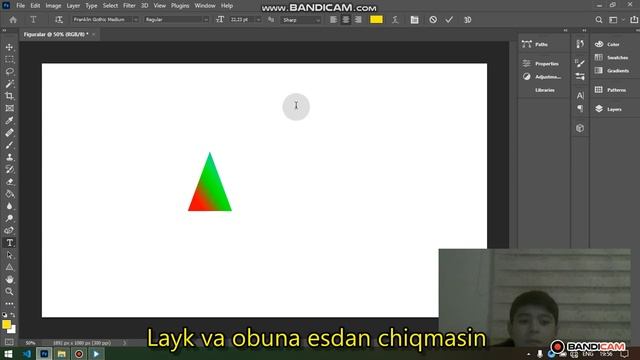Select the Dodge tool
Image resolution: width=640 pixels, height=360 pixels.
(x=9, y=219)
